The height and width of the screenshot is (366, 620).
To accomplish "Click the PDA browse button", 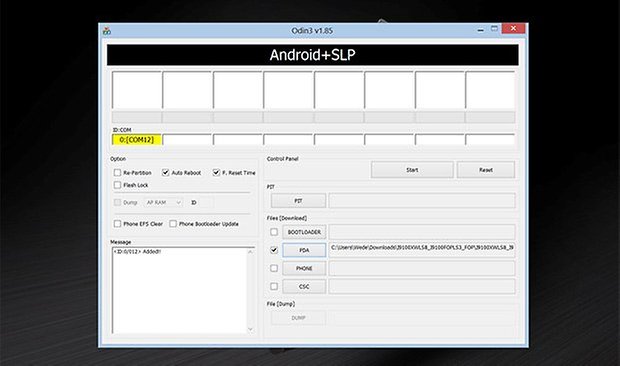I will point(304,250).
